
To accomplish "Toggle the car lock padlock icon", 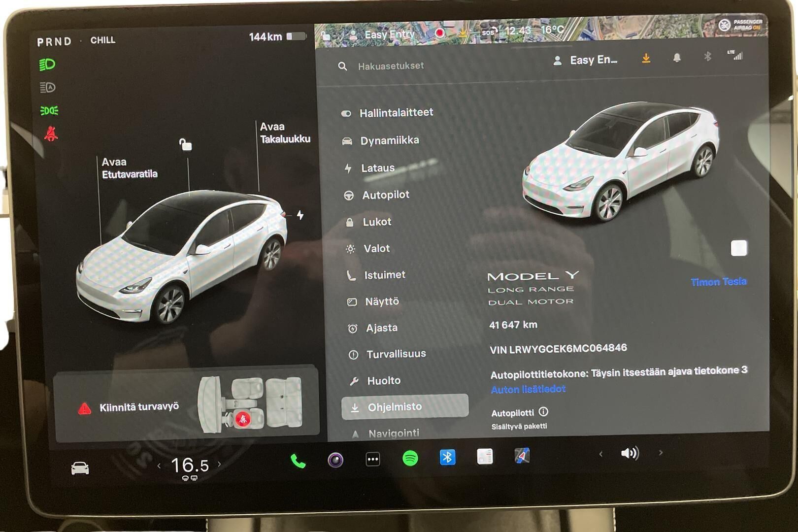I will [185, 144].
